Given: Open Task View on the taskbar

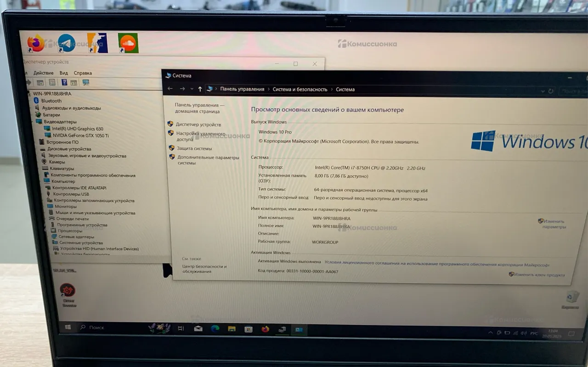Looking at the screenshot, I should point(181,328).
